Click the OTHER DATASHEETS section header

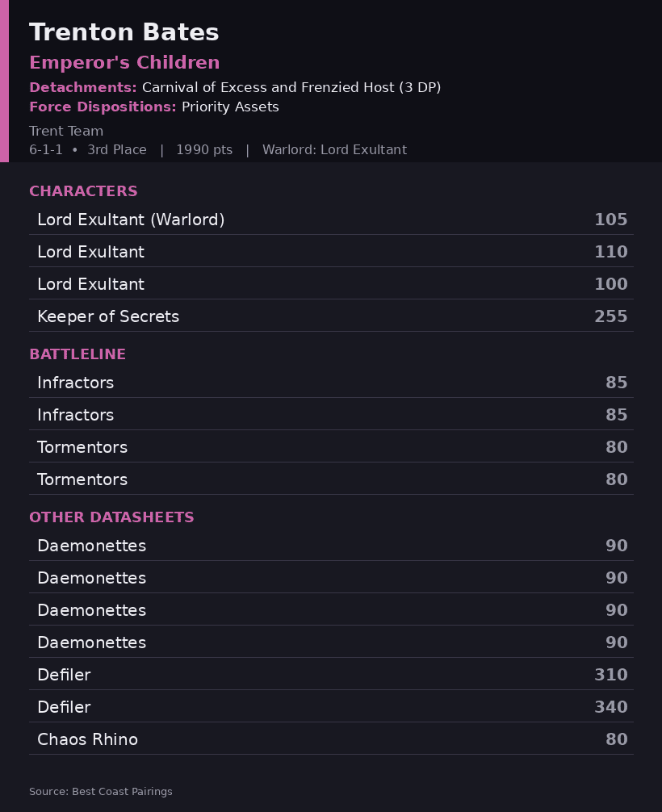tap(111, 517)
